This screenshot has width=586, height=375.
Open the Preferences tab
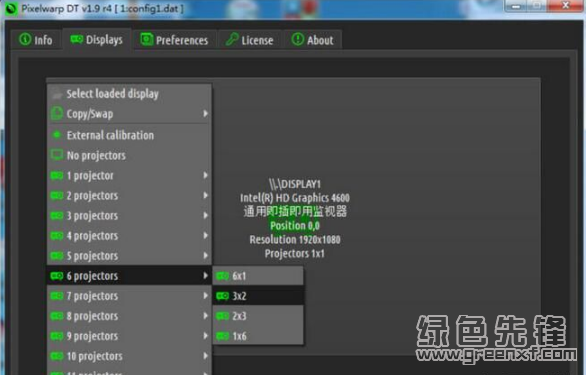[174, 40]
